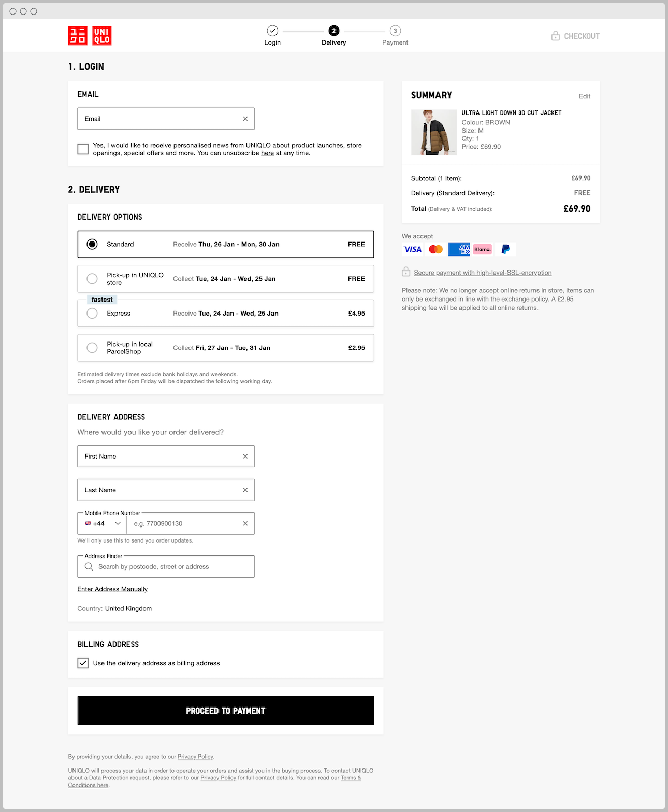Select Pick-up in UNIQLO store delivery
The height and width of the screenshot is (812, 668).
click(x=92, y=279)
